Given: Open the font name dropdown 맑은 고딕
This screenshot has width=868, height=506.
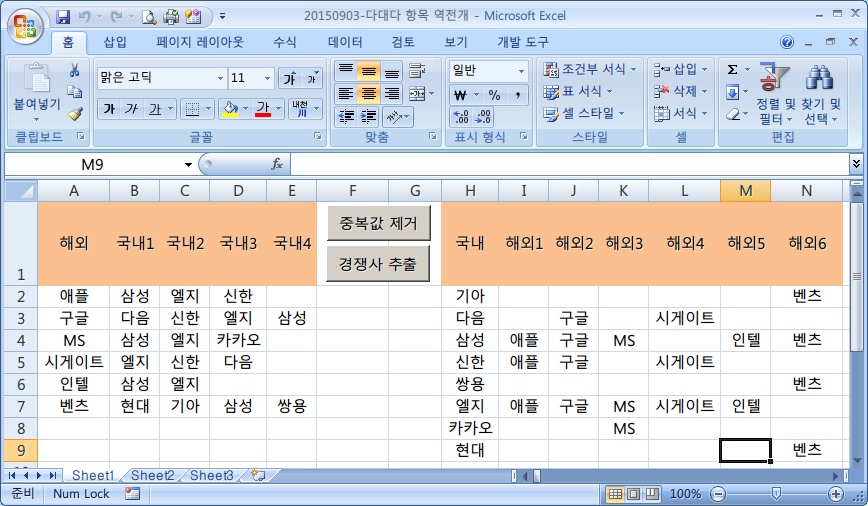Looking at the screenshot, I should [x=220, y=78].
